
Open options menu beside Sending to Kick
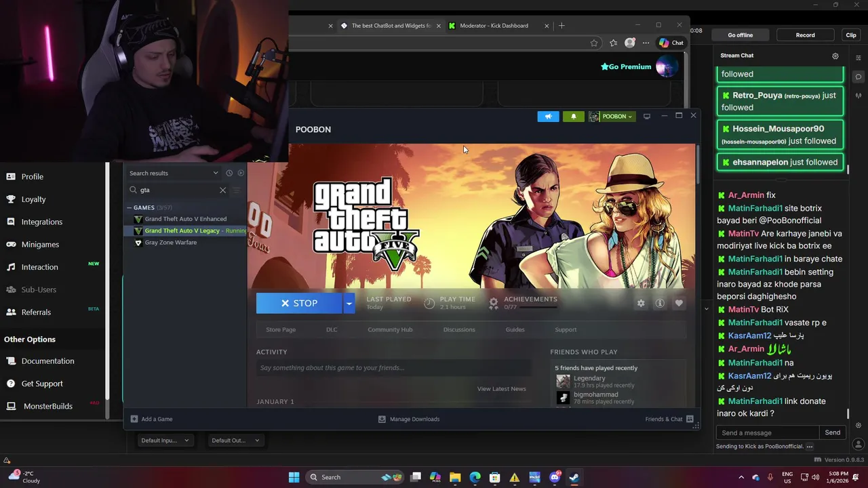pos(810,447)
